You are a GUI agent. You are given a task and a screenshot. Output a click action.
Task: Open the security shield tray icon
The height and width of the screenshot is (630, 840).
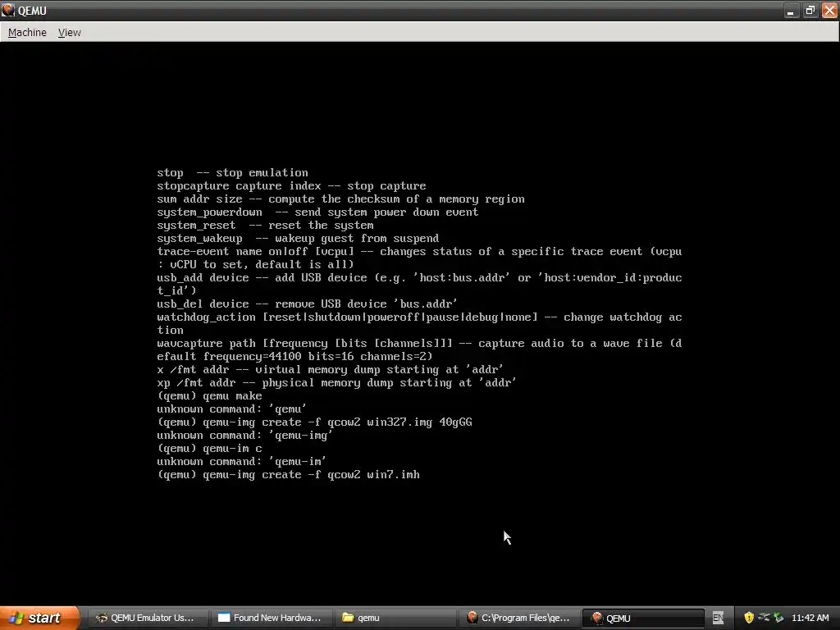coord(749,618)
